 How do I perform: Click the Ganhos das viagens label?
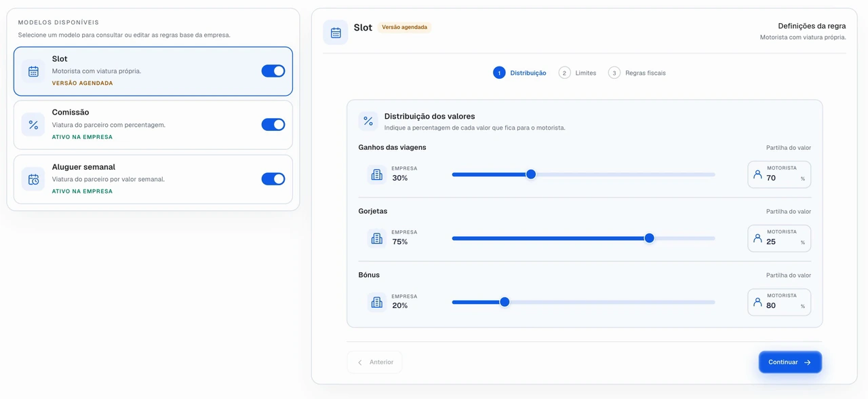click(392, 147)
